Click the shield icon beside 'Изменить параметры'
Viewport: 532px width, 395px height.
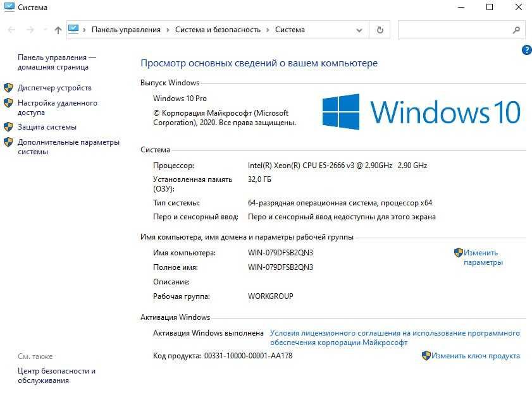click(x=459, y=253)
